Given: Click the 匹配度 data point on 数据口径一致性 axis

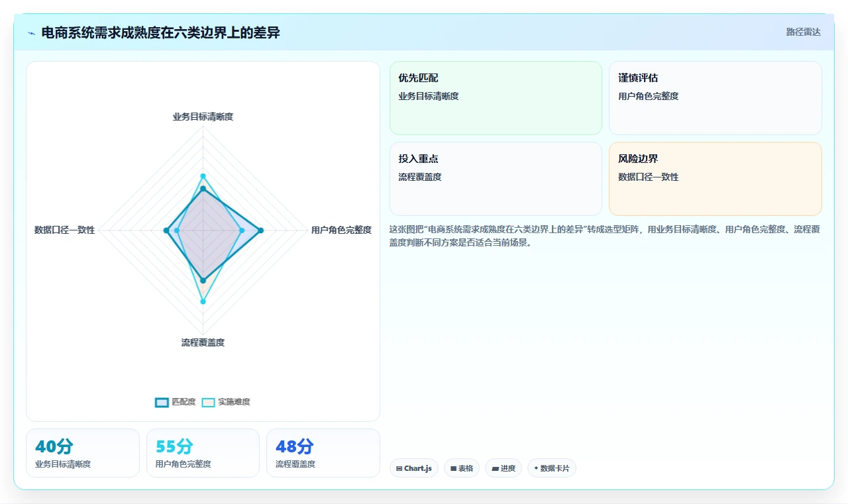Looking at the screenshot, I should click(166, 230).
